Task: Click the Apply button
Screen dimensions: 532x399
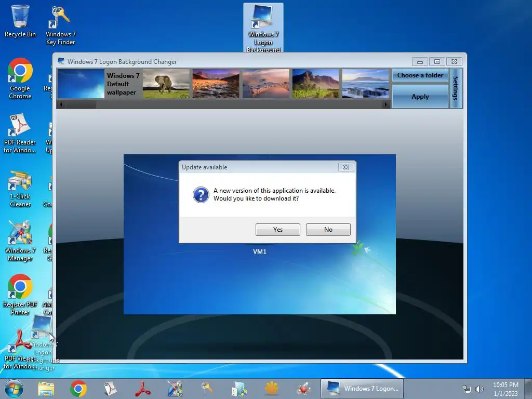Action: click(x=420, y=96)
